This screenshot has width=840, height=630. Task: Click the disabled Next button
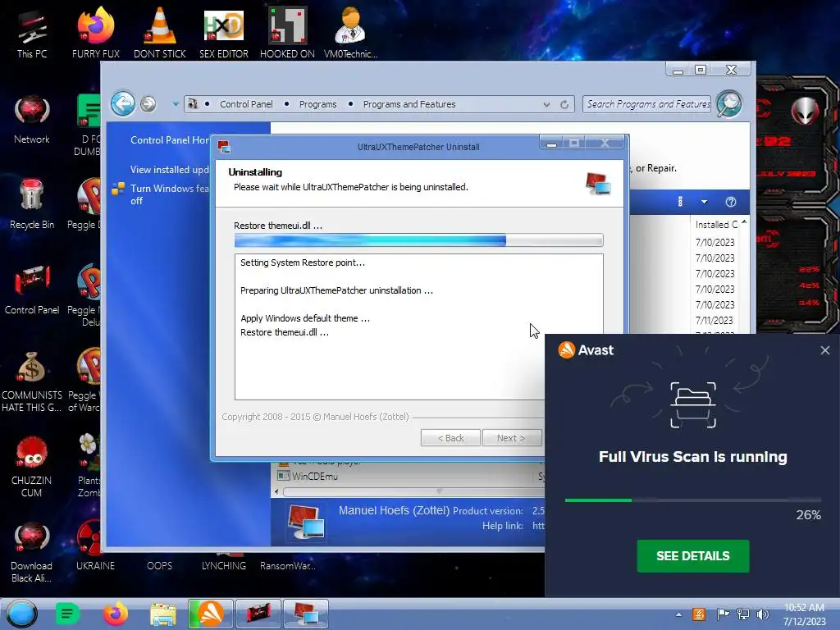(x=511, y=438)
